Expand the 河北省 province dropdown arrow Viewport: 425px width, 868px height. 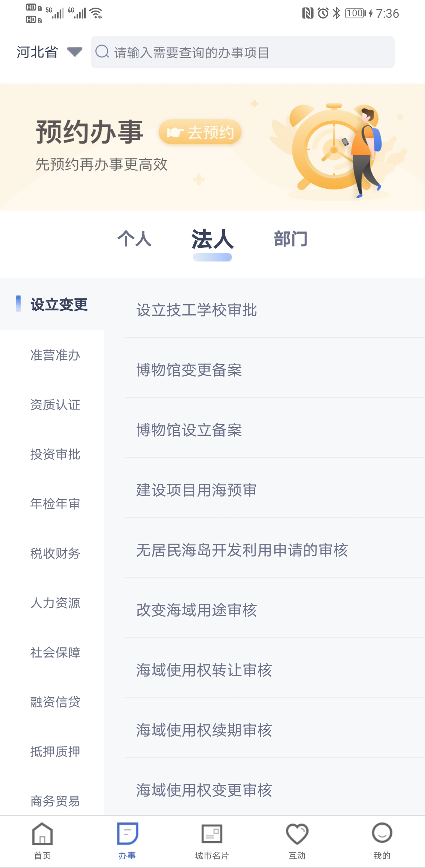pos(75,52)
